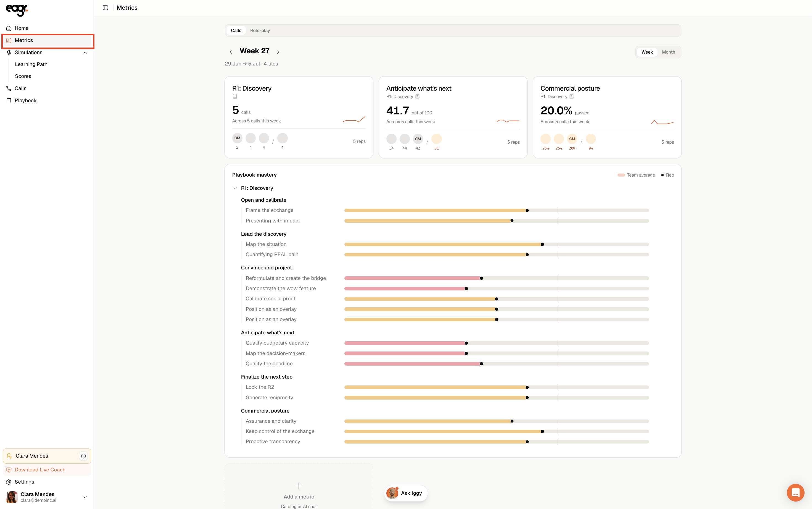Image resolution: width=812 pixels, height=509 pixels.
Task: Click the Settings gear icon
Action: click(x=9, y=482)
